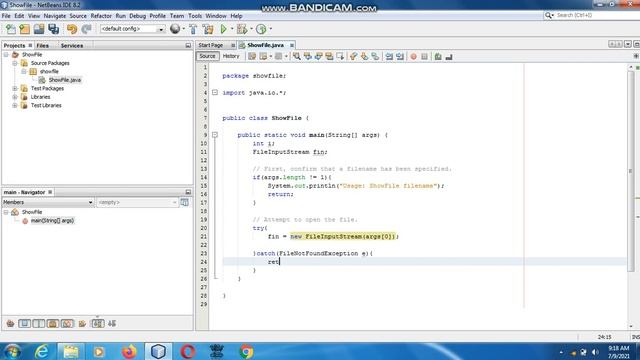Viewport: 640px width, 360px height.
Task: Select ShowFile.java in Projects tree
Action: point(64,80)
